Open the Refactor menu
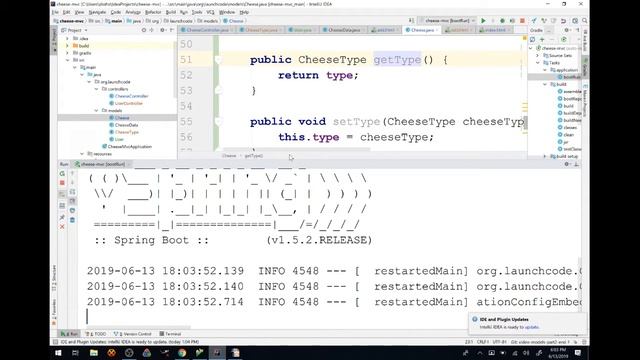This screenshot has width=640, height=360. pyautogui.click(x=153, y=12)
